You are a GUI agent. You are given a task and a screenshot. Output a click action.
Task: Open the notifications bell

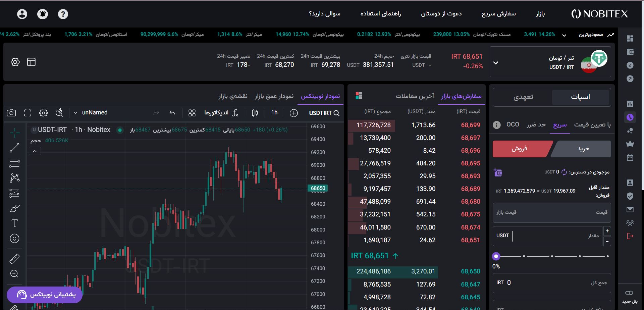(43, 14)
